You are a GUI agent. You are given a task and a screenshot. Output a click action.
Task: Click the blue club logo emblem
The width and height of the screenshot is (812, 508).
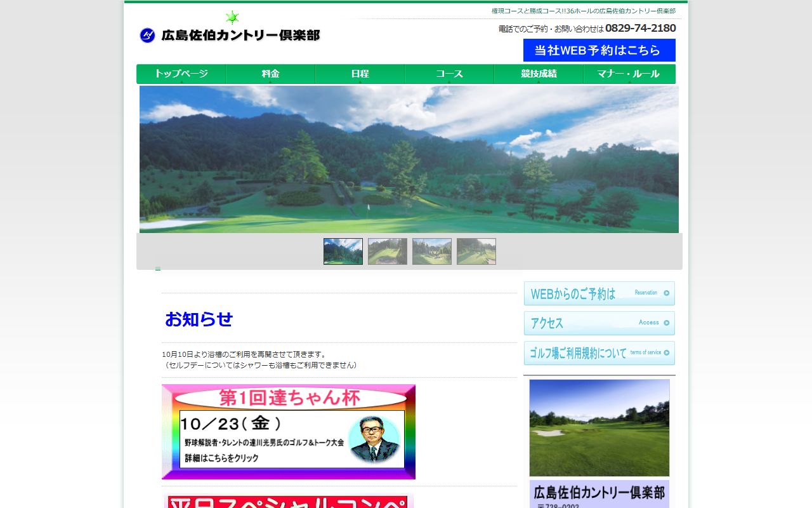pyautogui.click(x=147, y=36)
